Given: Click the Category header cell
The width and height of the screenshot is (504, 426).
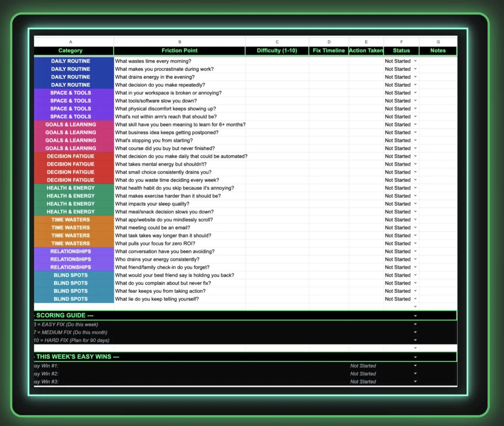Looking at the screenshot, I should tap(71, 50).
